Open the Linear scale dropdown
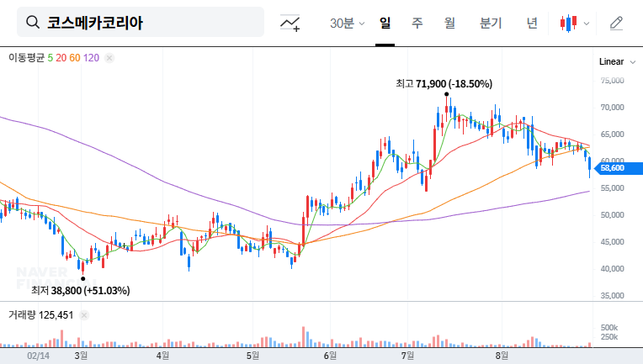Image resolution: width=643 pixels, height=364 pixels. click(617, 62)
